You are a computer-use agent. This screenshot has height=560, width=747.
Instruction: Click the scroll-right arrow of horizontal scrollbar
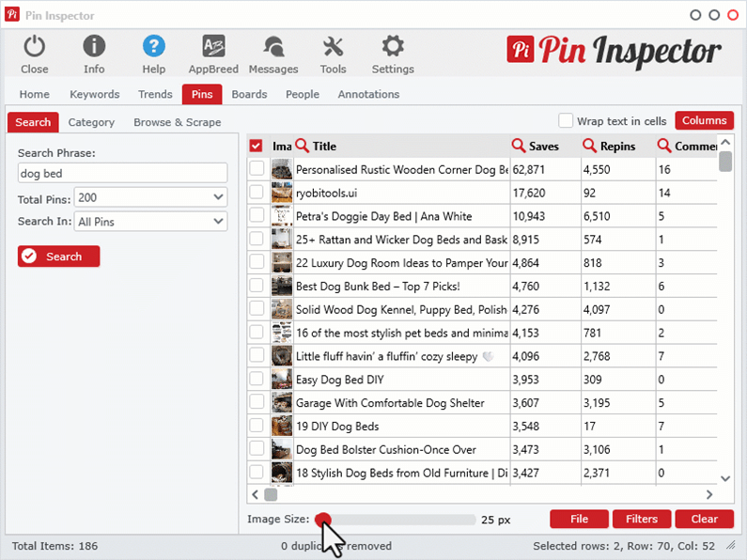709,494
